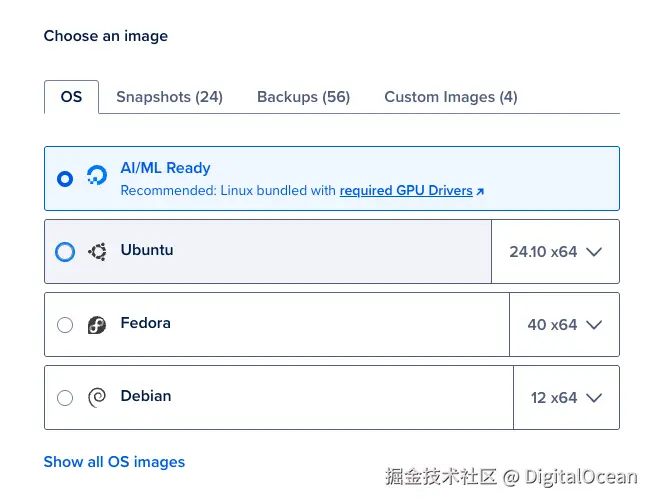Select the Ubuntu radio button

pos(65,252)
